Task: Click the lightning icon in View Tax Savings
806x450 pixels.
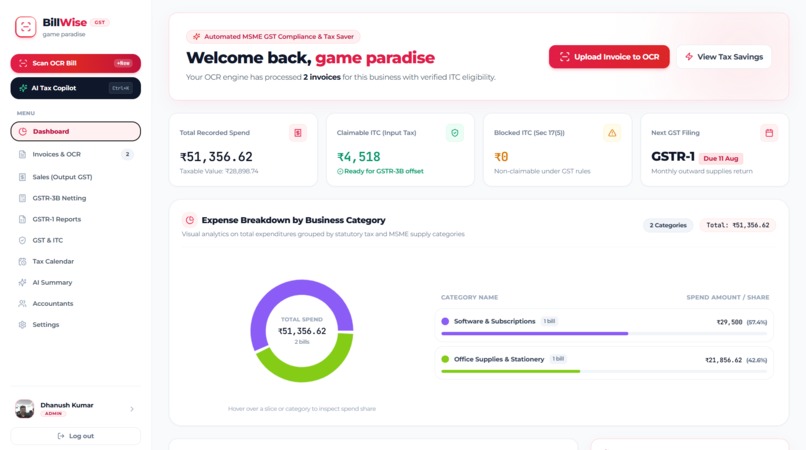Action: pyautogui.click(x=689, y=57)
